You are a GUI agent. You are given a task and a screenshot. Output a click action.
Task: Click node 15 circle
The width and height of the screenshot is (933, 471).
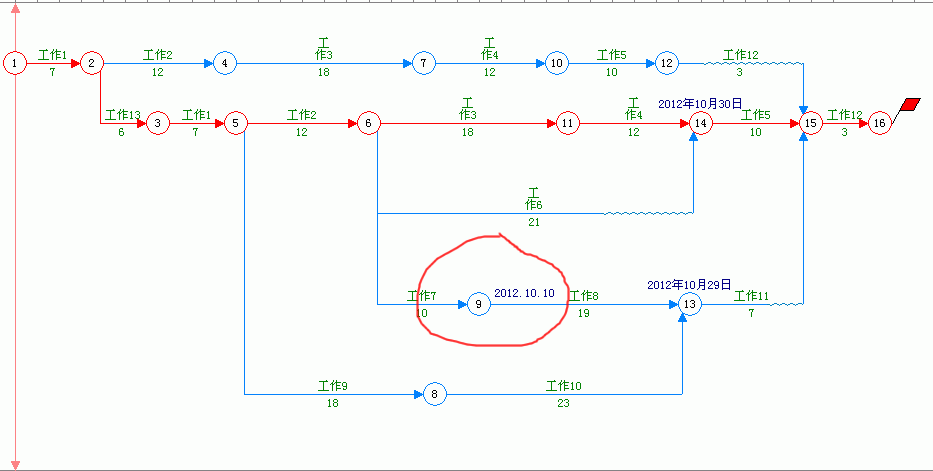(810, 123)
